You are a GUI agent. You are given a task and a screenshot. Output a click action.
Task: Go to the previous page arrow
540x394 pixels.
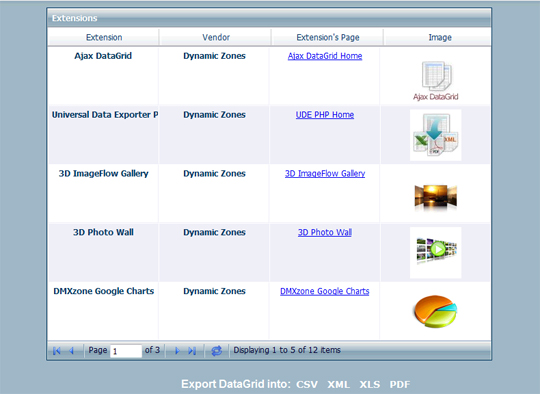pos(72,351)
